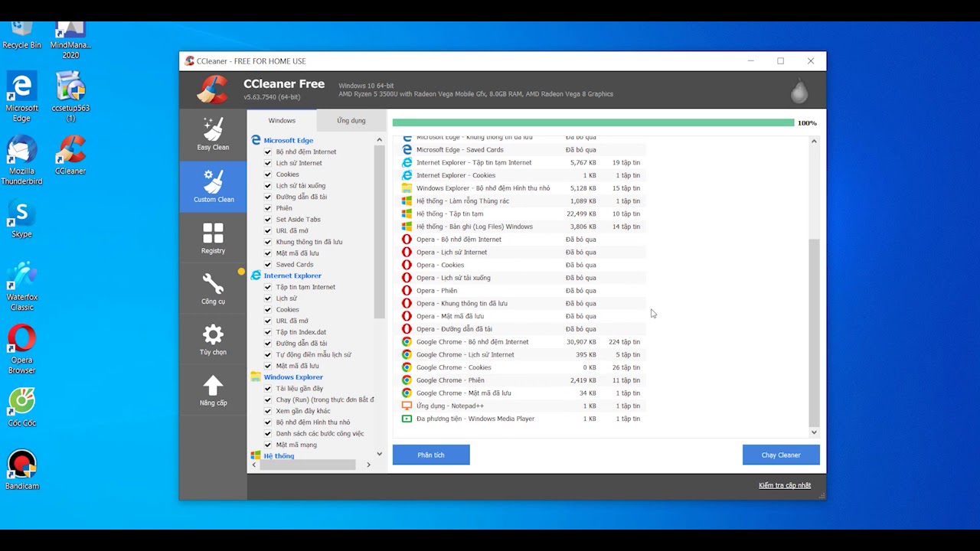Click Windows Explorer folder icon in results

[407, 188]
